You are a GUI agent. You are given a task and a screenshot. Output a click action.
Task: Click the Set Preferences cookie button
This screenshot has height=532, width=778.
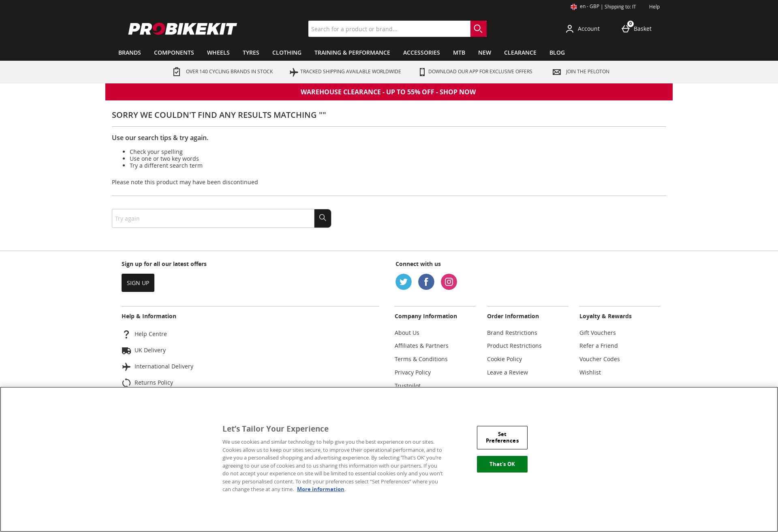[x=502, y=438]
